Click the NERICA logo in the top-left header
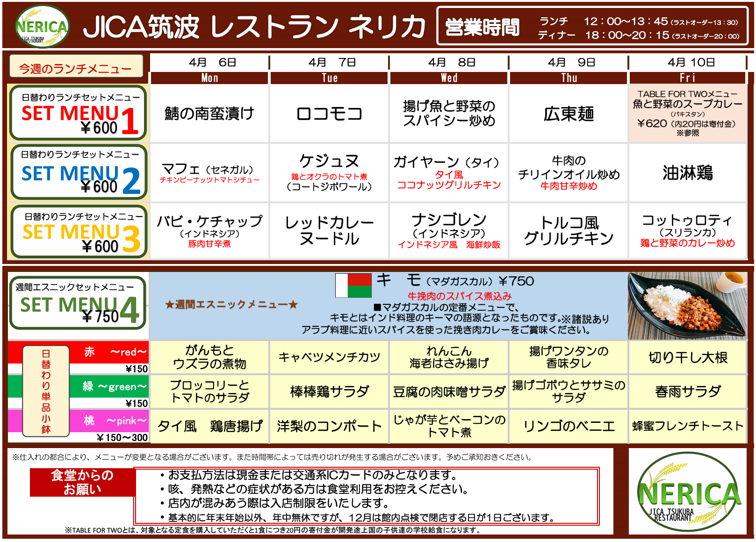Screen dimensions: 756x542 (42, 27)
